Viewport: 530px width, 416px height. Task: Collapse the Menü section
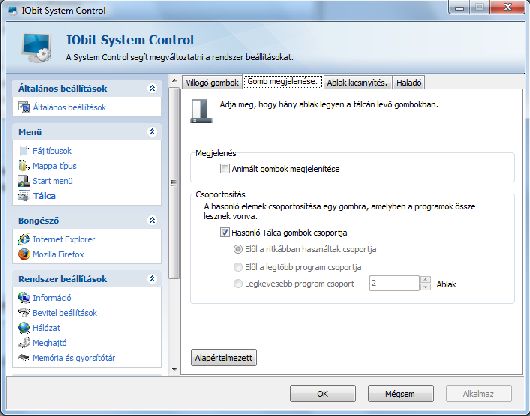click(152, 131)
